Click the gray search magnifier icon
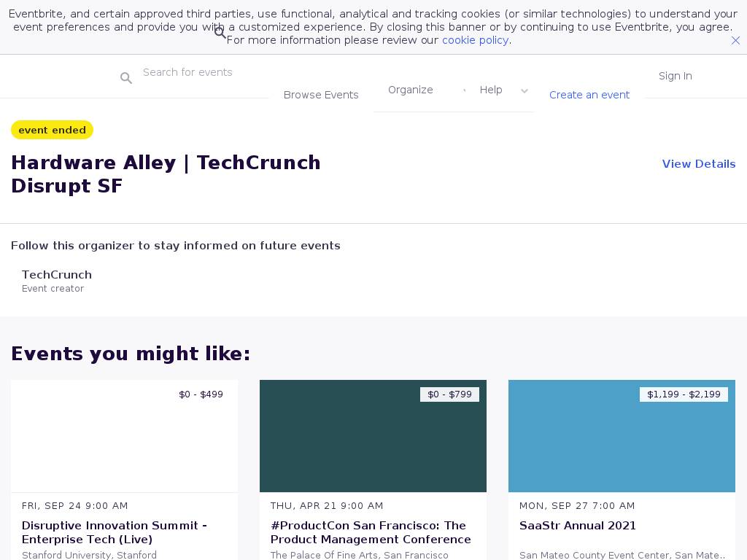 [x=126, y=78]
